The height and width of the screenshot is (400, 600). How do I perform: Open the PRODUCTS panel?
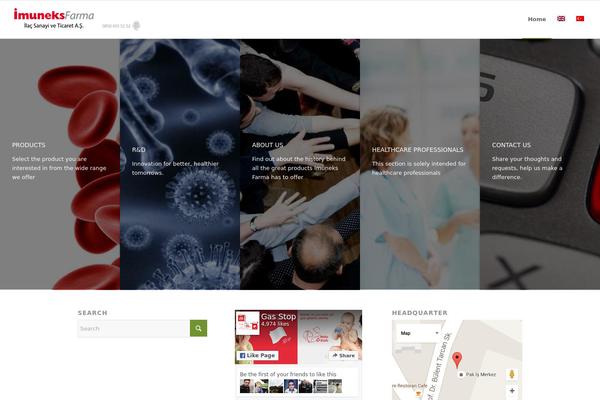(60, 164)
